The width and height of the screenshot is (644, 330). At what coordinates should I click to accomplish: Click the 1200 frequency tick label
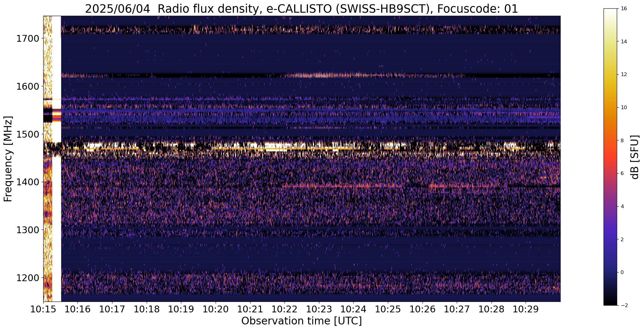(x=27, y=278)
